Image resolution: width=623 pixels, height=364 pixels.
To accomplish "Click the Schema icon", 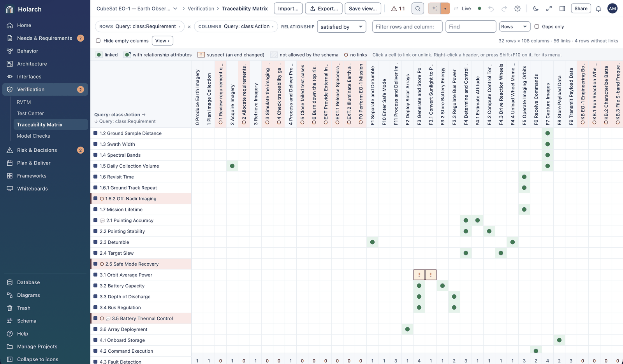I will click(x=10, y=321).
